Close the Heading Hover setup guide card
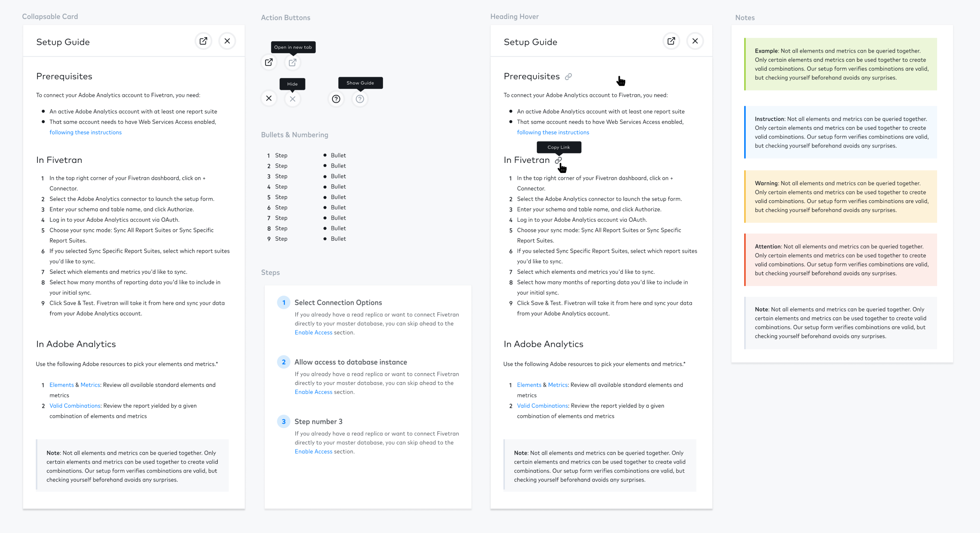 click(695, 41)
